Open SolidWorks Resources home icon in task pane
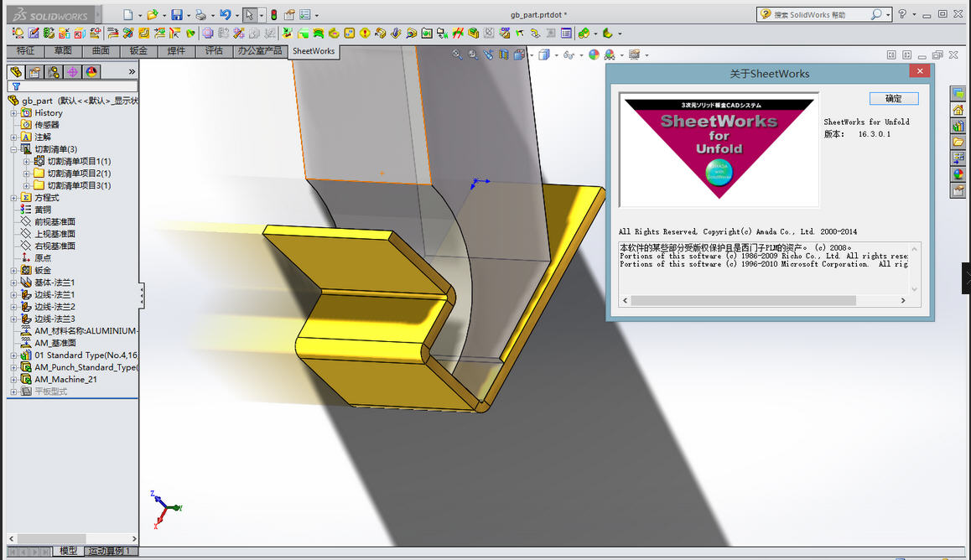This screenshot has height=560, width=971. 958,110
